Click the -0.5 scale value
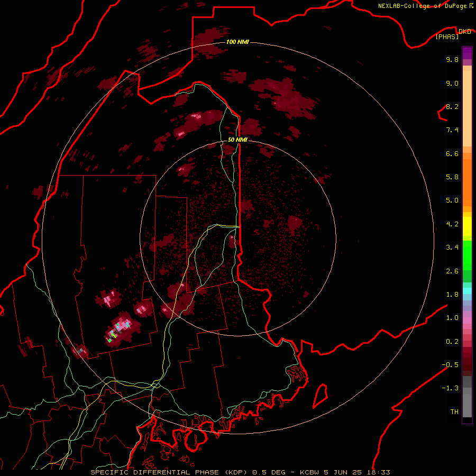 450,365
